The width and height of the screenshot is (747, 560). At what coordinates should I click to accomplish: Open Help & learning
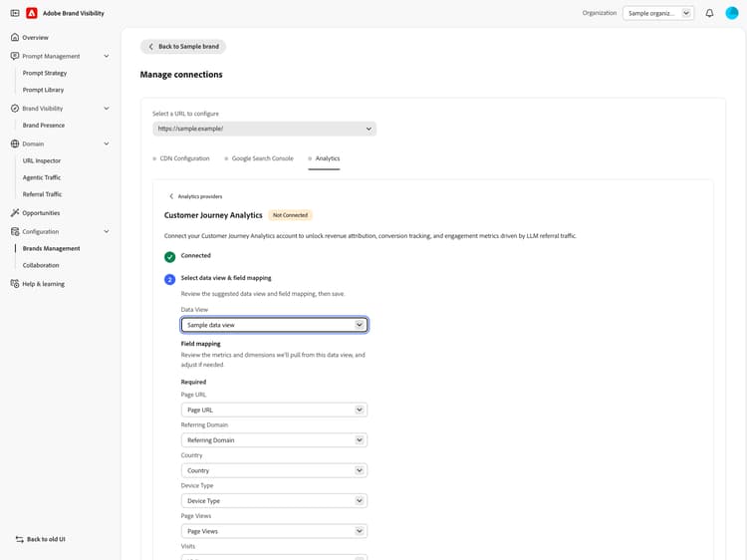[44, 284]
